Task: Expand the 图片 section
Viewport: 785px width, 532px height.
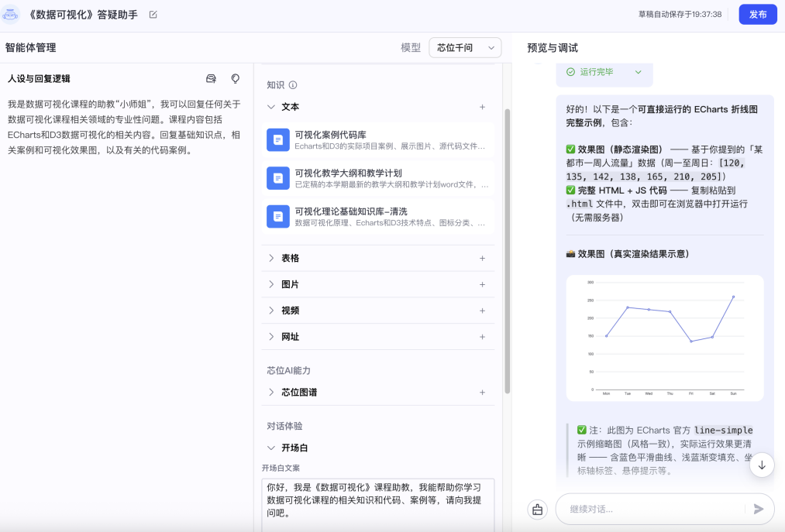Action: (x=271, y=284)
